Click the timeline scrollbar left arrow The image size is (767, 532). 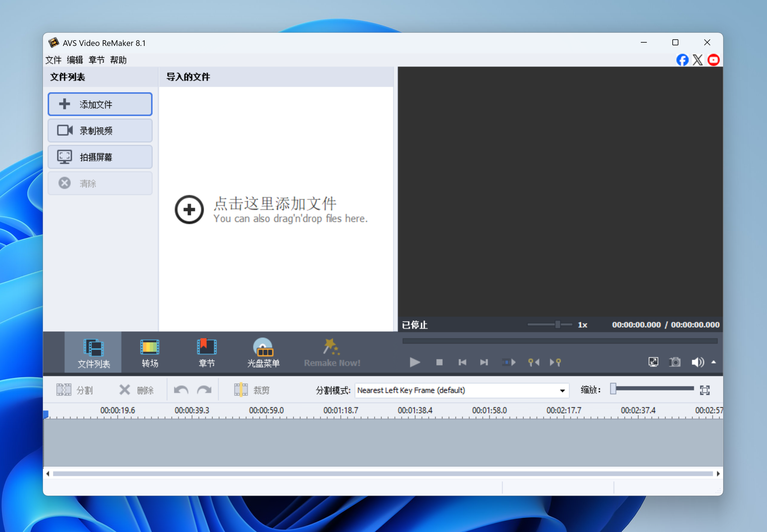pos(48,474)
